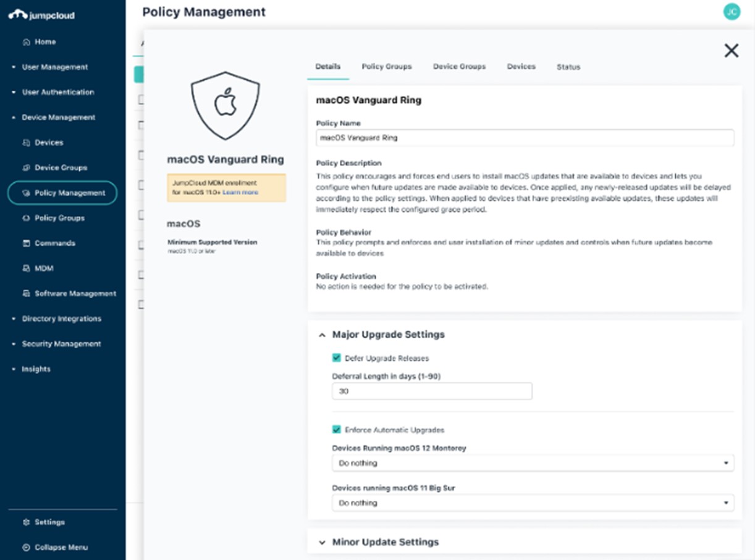The image size is (755, 560).
Task: Click the Apple shield policy icon
Action: [226, 104]
